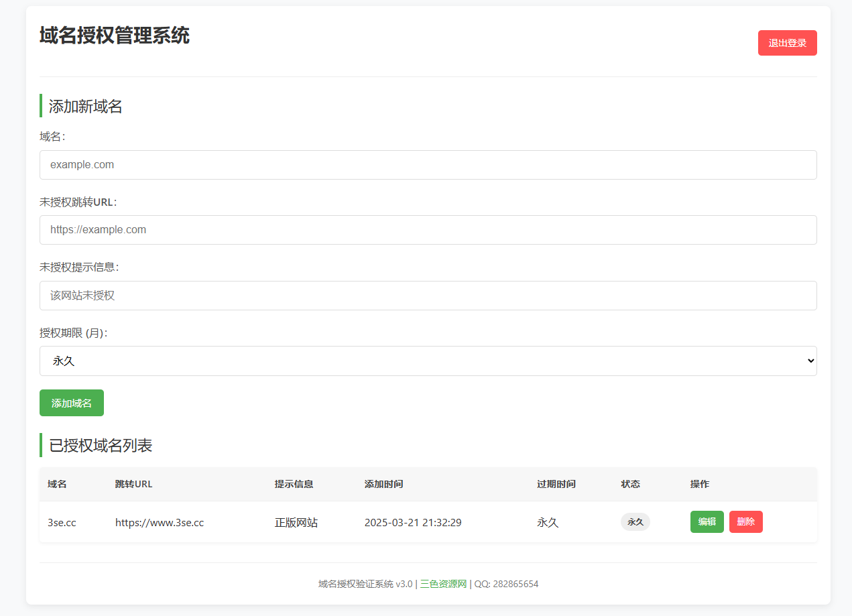Click the 跳转URL column header

click(133, 484)
